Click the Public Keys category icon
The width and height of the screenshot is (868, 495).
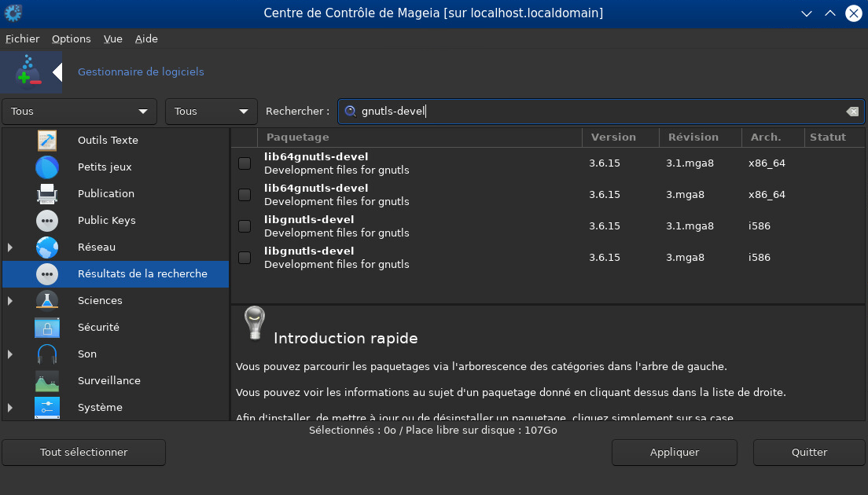click(47, 221)
